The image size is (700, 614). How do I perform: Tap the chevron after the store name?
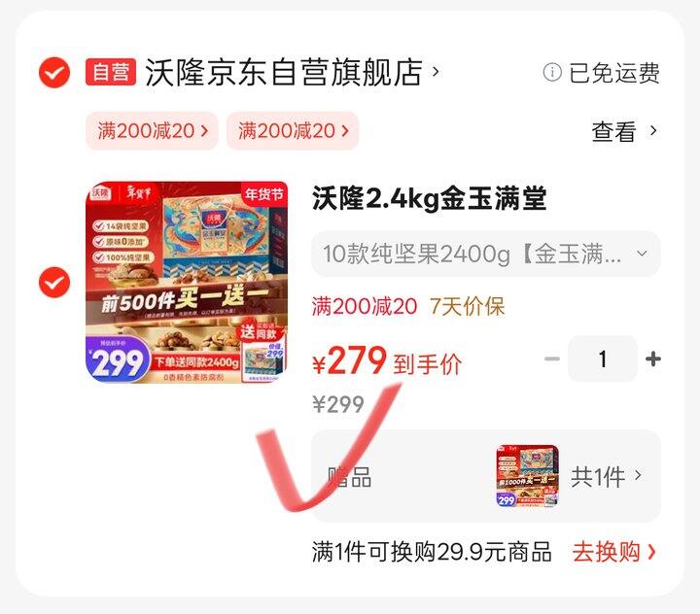(436, 71)
